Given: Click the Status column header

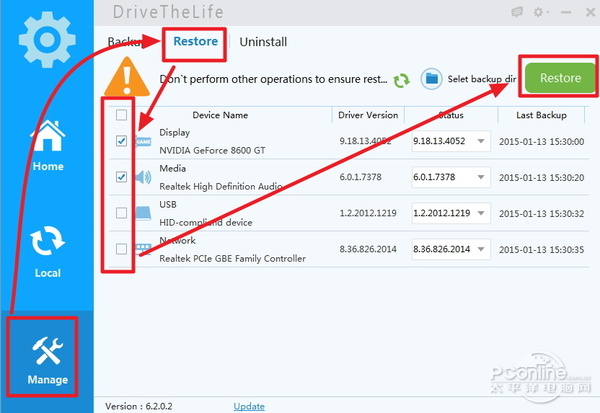Looking at the screenshot, I should coord(451,115).
